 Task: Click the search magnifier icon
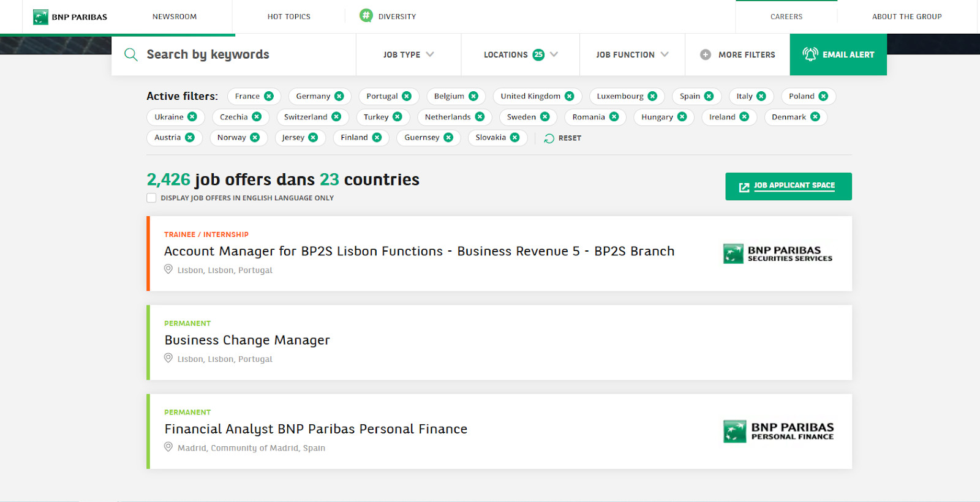[x=130, y=54]
